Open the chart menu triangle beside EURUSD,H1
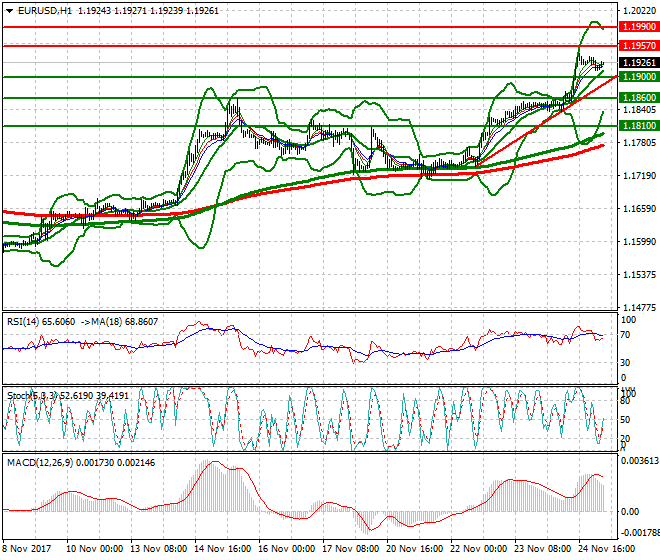The width and height of the screenshot is (660, 560). point(9,11)
